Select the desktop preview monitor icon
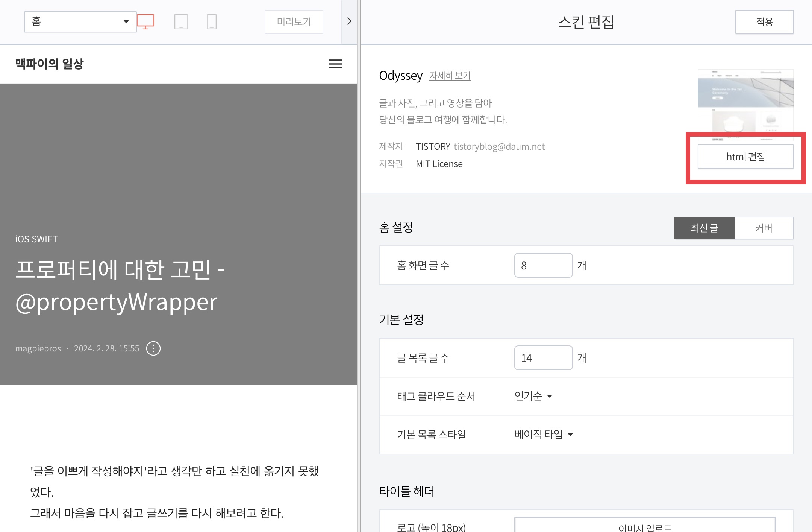This screenshot has height=532, width=812. tap(145, 22)
